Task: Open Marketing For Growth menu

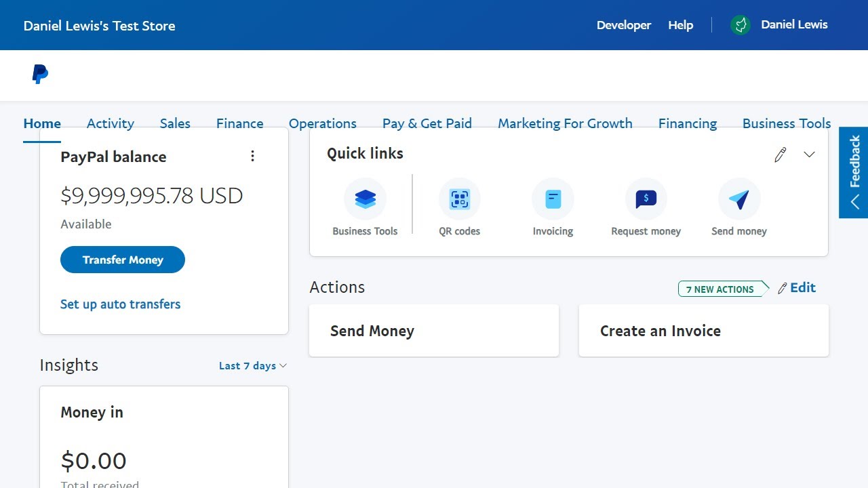Action: 565,123
